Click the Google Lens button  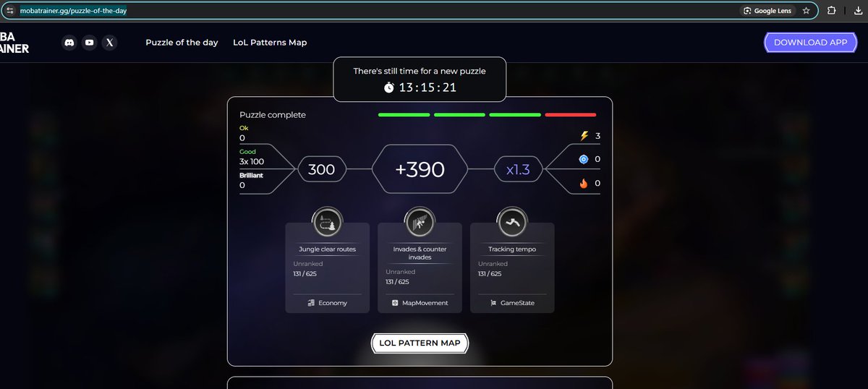pos(767,11)
